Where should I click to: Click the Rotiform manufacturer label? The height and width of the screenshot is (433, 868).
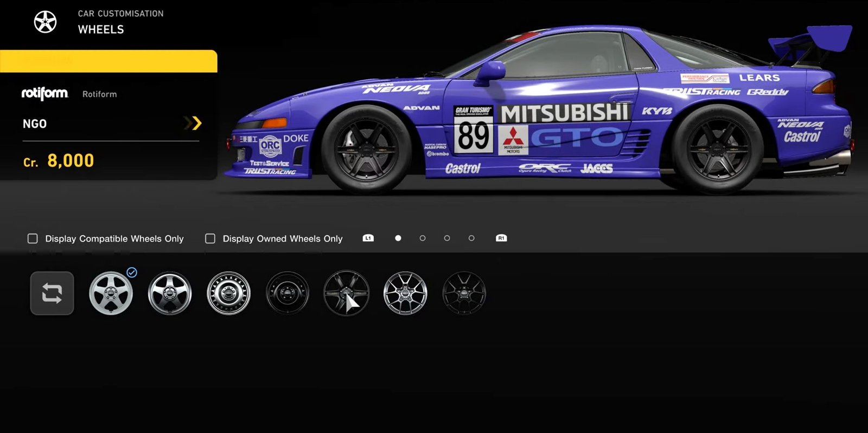coord(100,94)
